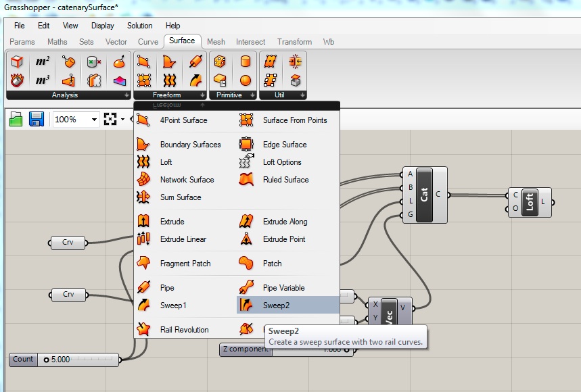Open the Solution menu
Screen dimensions: 581x392
coord(140,26)
